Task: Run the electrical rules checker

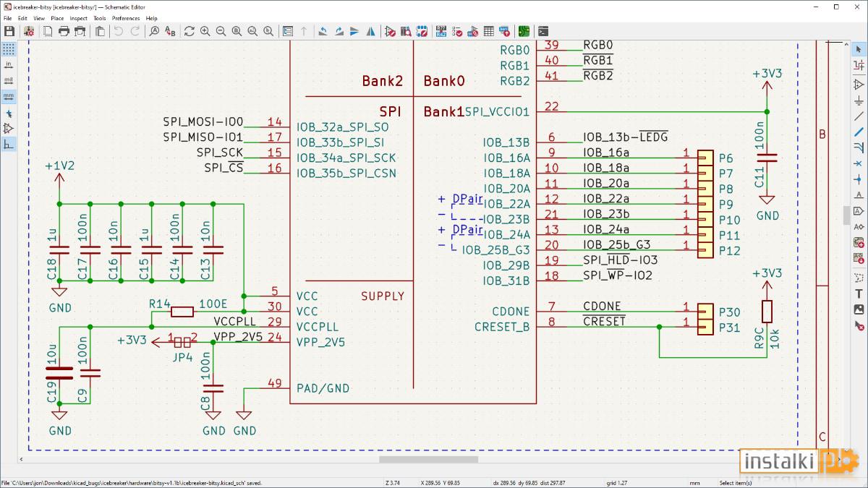Action: point(457,31)
